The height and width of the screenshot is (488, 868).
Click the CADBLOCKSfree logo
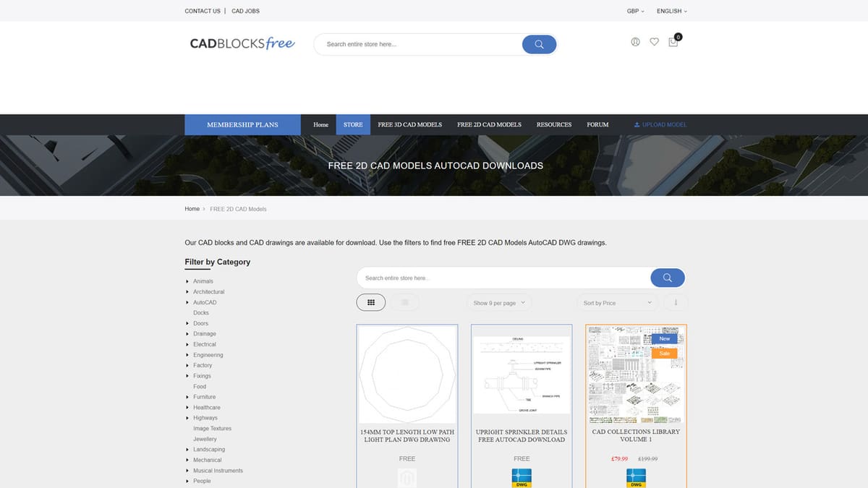(x=242, y=43)
